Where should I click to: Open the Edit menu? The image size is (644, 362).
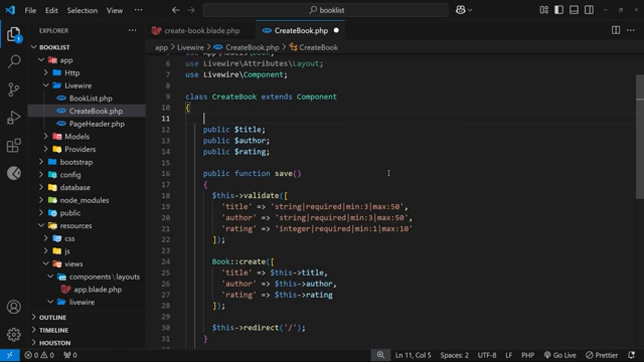point(51,10)
